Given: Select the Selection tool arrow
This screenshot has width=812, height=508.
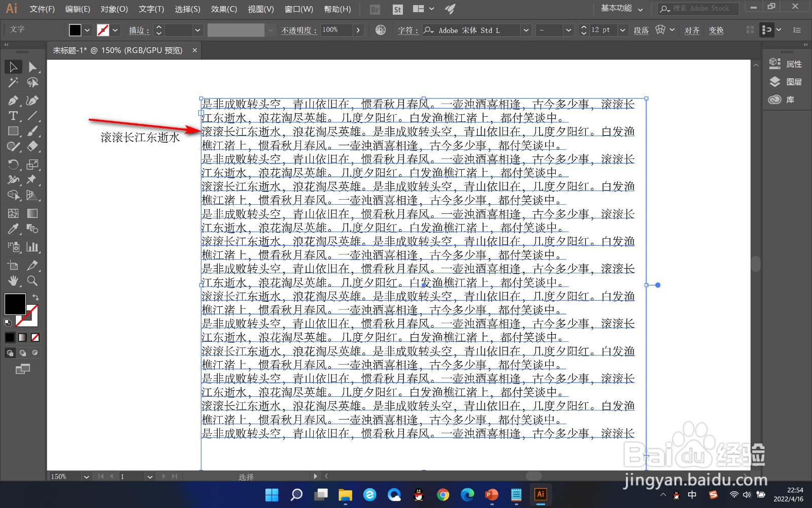Looking at the screenshot, I should coord(13,67).
